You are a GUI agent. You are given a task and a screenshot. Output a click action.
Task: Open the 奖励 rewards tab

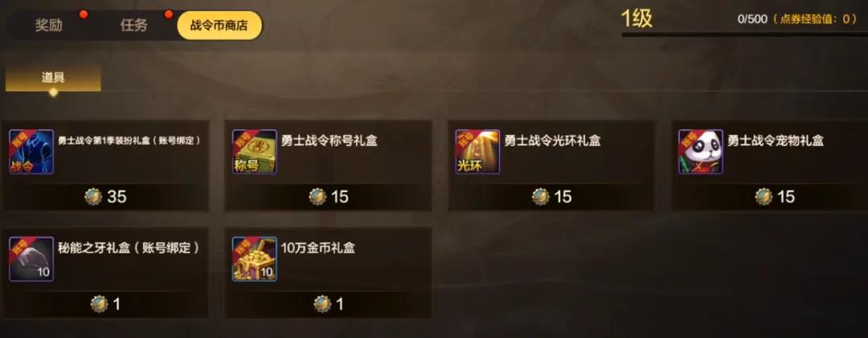49,26
